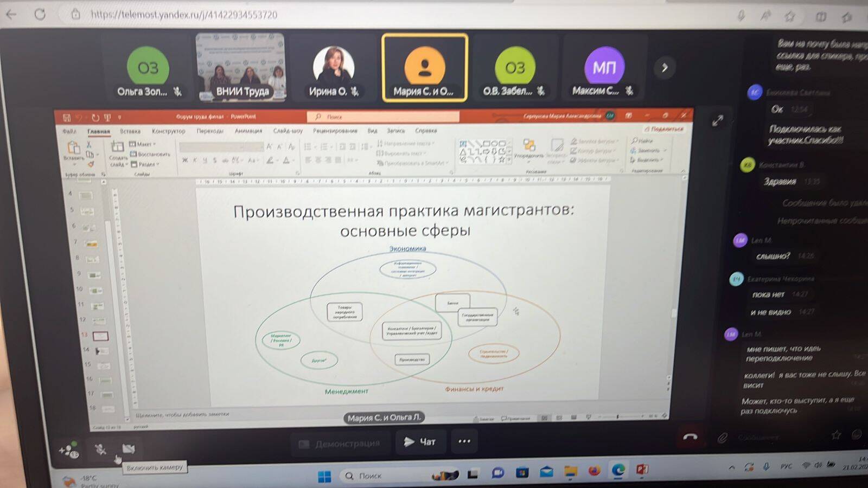Open Макет layout dropdown in PowerPoint

point(143,144)
